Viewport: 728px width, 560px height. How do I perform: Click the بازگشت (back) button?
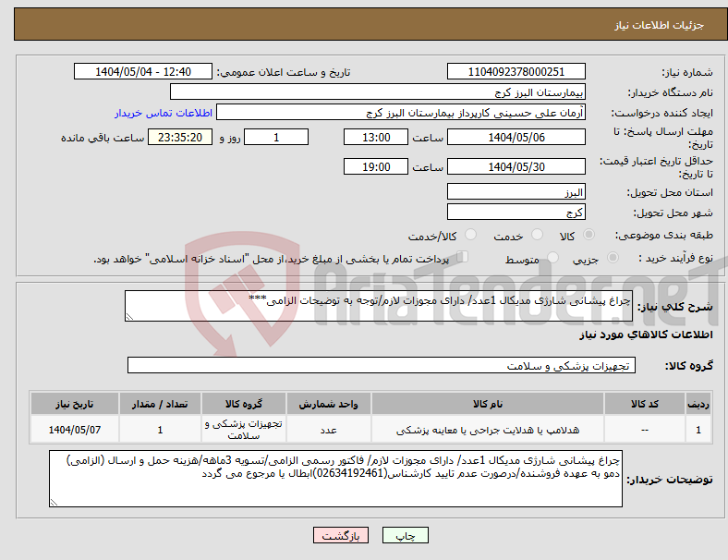point(341,535)
